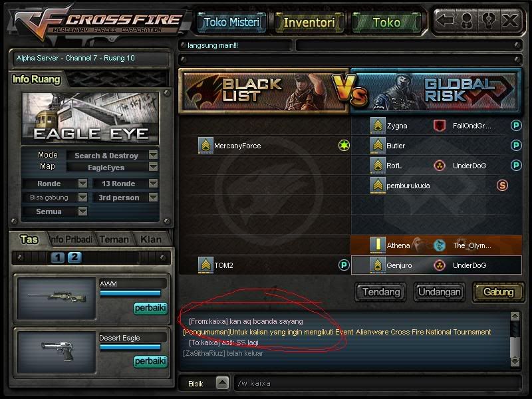Toggle the Bisik chat mode arrow button
Viewport: 532px width, 399px height.
tap(222, 383)
